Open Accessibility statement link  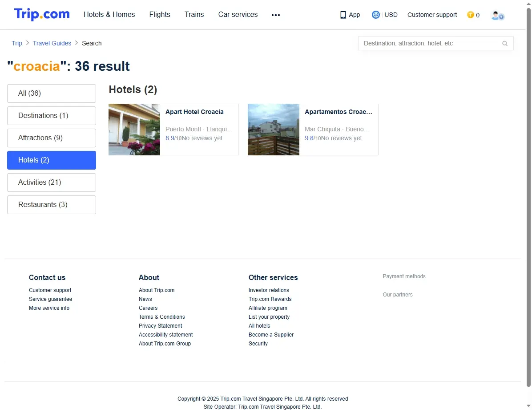click(x=165, y=335)
